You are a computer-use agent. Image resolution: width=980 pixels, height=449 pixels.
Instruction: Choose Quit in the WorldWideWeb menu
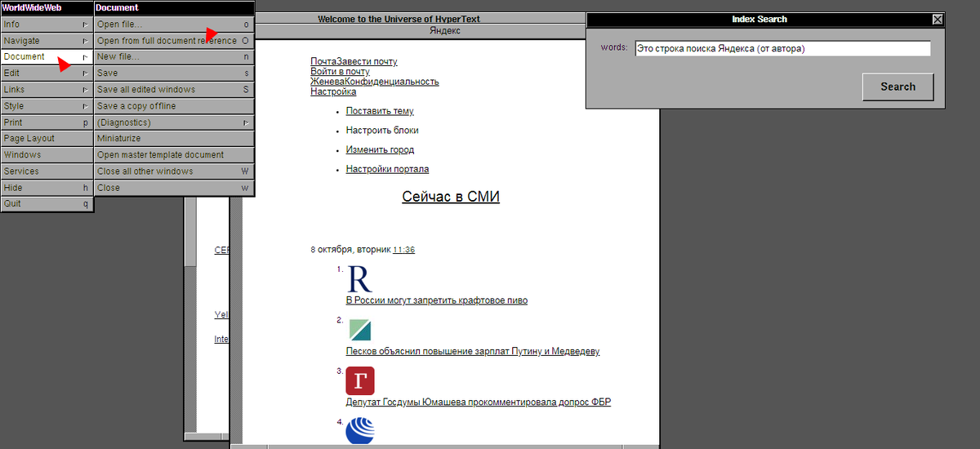[x=47, y=204]
